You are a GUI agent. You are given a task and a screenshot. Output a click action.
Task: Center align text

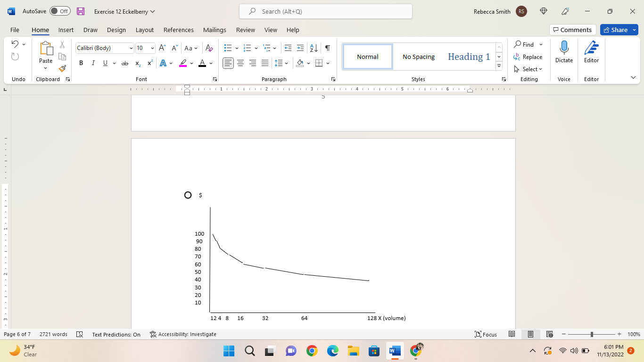pos(240,63)
